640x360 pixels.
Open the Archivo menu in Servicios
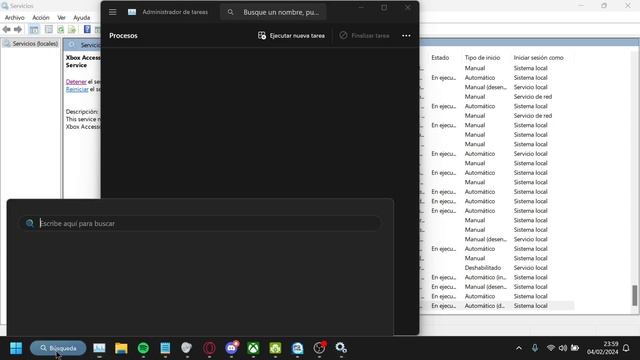point(15,18)
